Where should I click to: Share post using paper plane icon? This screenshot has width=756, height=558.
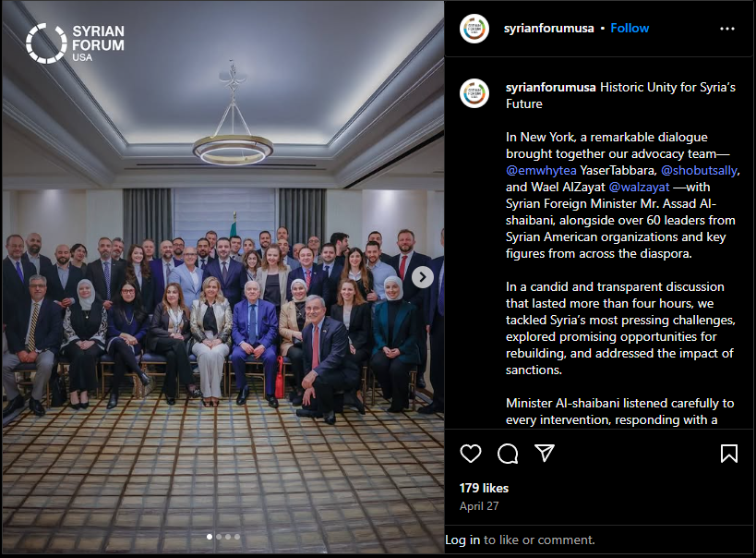point(545,454)
